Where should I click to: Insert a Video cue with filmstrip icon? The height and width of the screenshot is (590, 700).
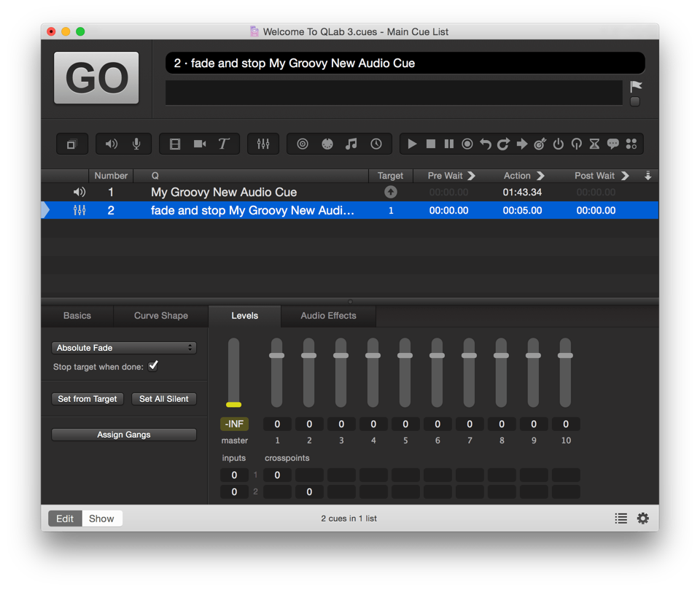point(175,144)
